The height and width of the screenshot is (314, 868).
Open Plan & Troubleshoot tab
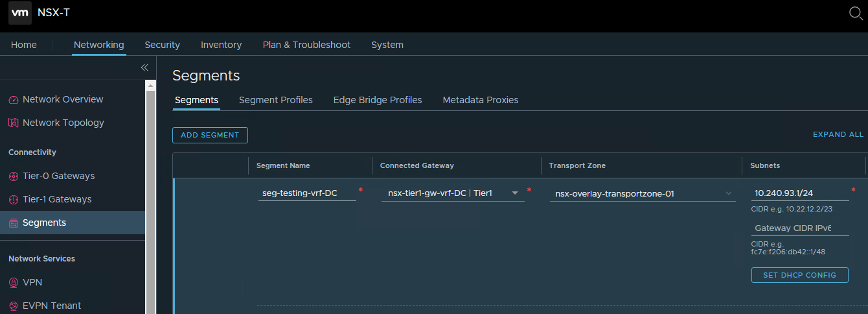(306, 45)
